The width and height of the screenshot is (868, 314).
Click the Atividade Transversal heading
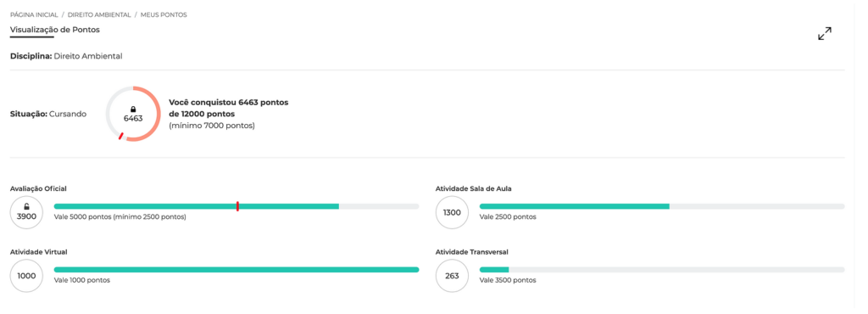point(471,252)
